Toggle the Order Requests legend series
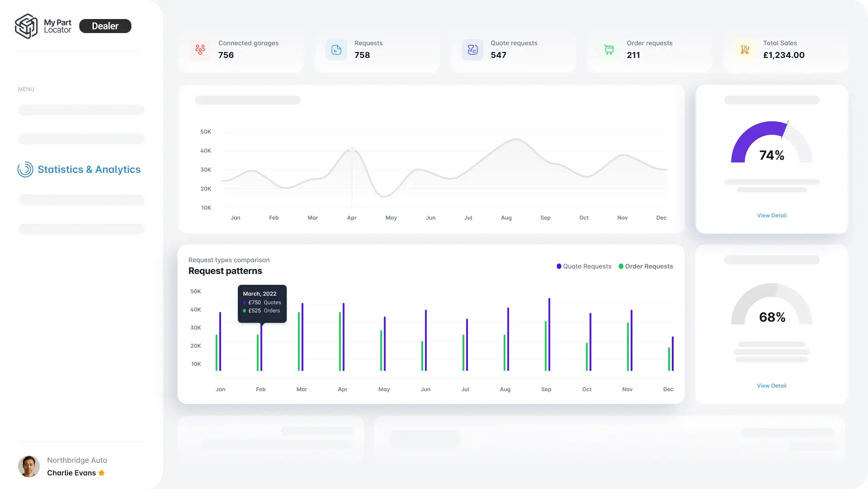 tap(646, 266)
